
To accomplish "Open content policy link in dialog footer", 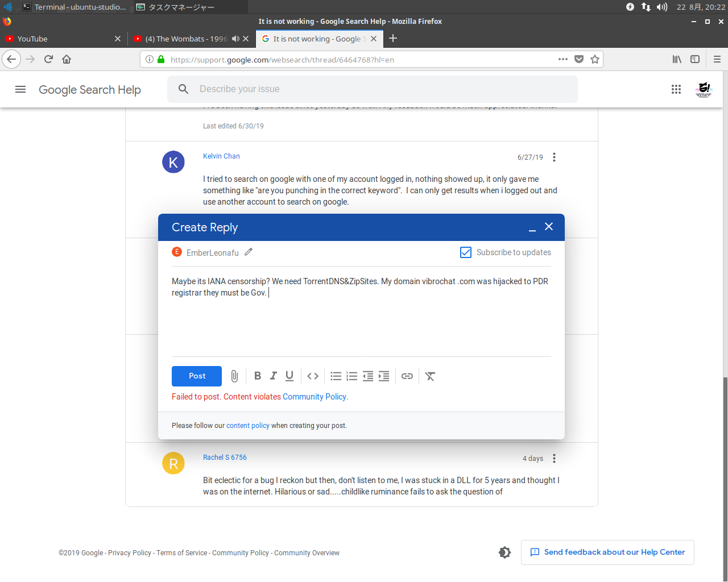I will coord(248,425).
